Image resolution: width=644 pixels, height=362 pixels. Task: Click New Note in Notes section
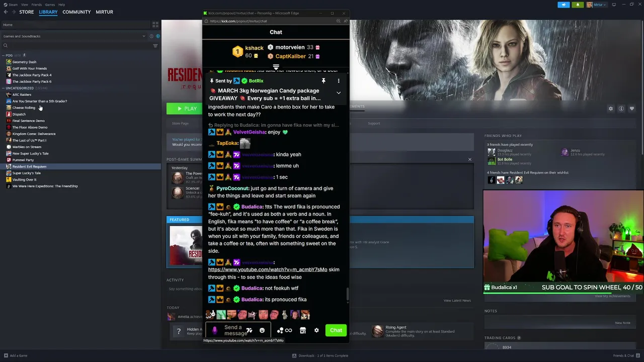click(x=622, y=323)
